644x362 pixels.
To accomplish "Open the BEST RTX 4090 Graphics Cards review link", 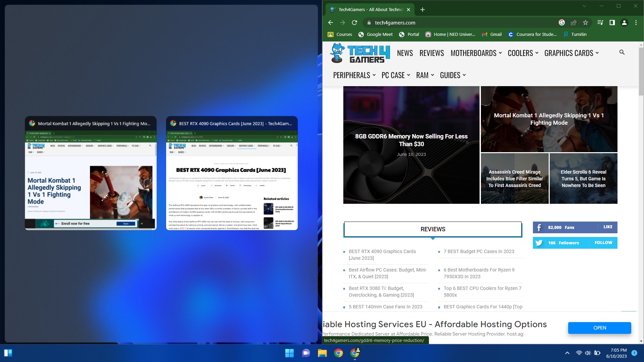I will tap(382, 255).
